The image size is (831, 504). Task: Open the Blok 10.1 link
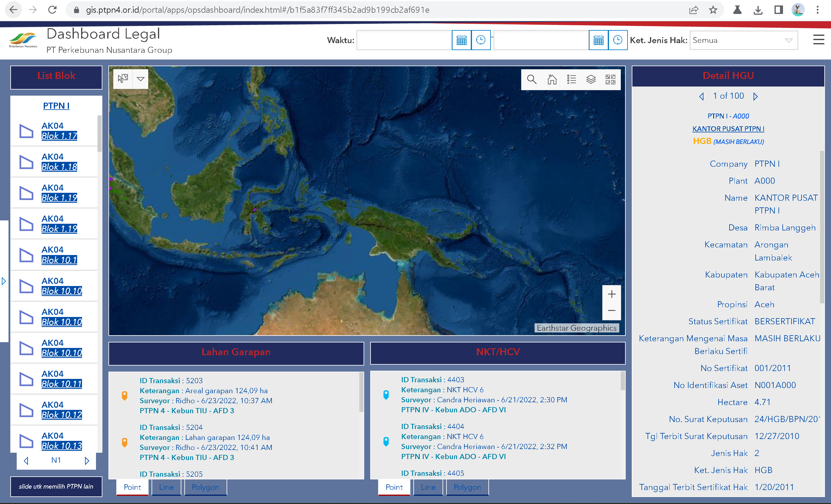pyautogui.click(x=59, y=260)
